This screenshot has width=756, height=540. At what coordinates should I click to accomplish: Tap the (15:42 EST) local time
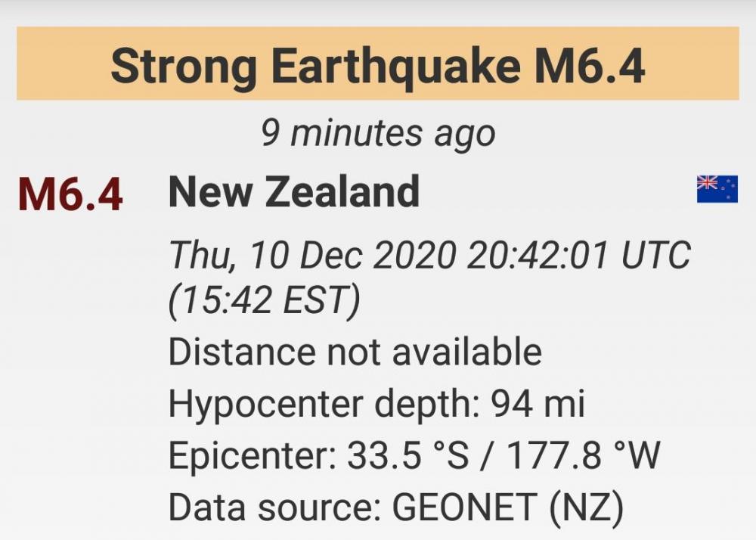tap(264, 303)
